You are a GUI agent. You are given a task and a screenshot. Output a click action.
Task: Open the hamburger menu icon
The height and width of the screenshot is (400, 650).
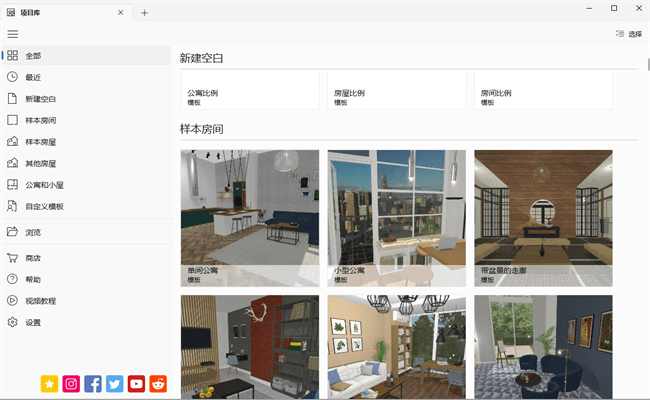[x=13, y=34]
